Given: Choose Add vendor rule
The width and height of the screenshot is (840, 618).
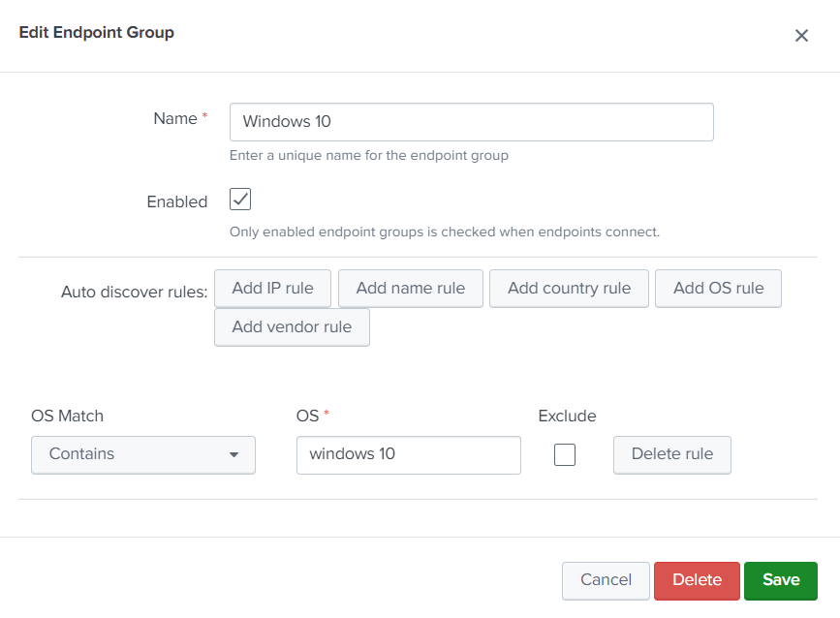Looking at the screenshot, I should point(292,327).
